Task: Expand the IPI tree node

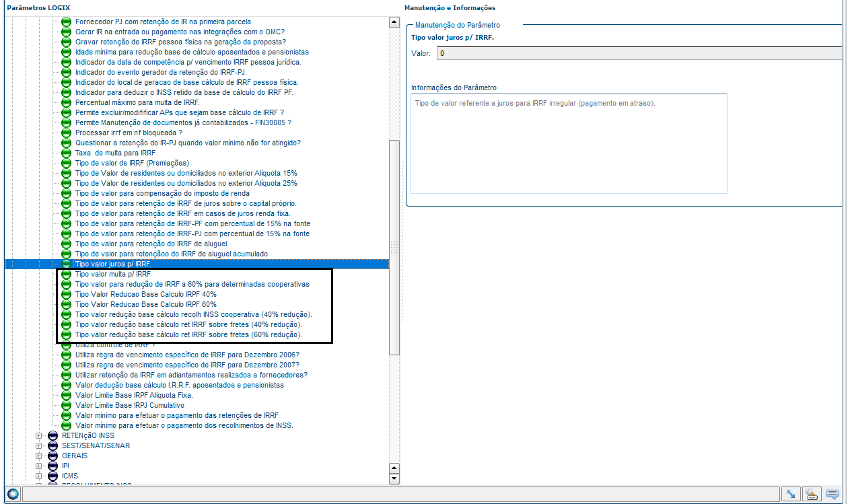Action: pyautogui.click(x=38, y=466)
